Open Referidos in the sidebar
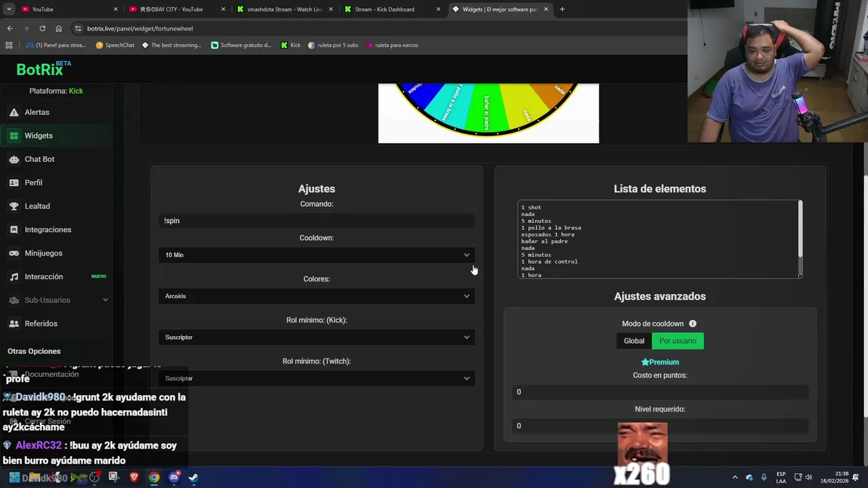Viewport: 868px width, 488px height. tap(41, 324)
